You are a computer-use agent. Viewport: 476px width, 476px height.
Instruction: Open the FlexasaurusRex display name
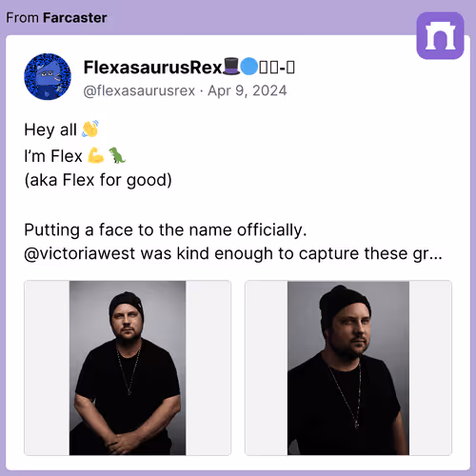tap(152, 68)
